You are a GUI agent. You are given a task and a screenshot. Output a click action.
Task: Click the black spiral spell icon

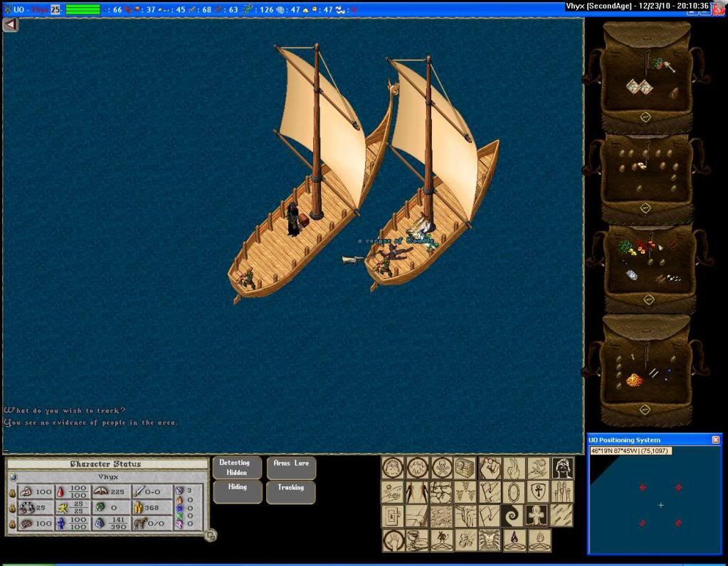tap(514, 516)
